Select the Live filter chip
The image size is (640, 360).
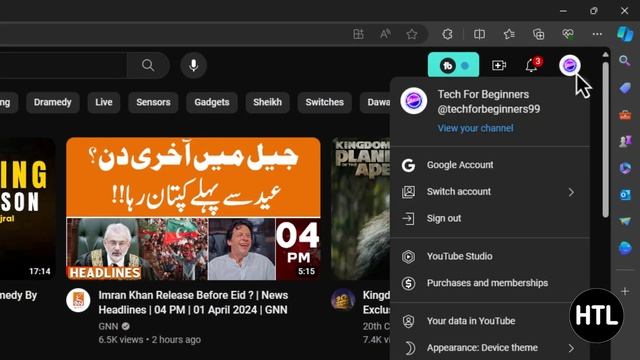(x=104, y=102)
